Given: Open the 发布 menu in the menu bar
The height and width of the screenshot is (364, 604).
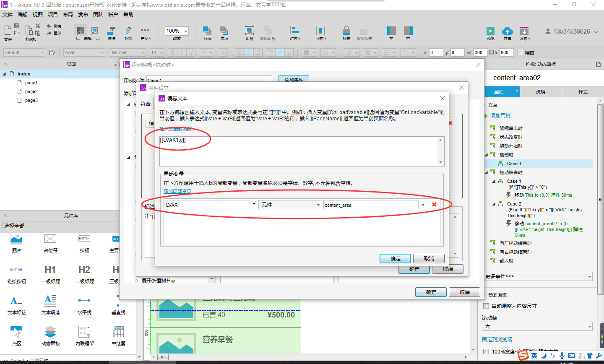Looking at the screenshot, I should 83,15.
